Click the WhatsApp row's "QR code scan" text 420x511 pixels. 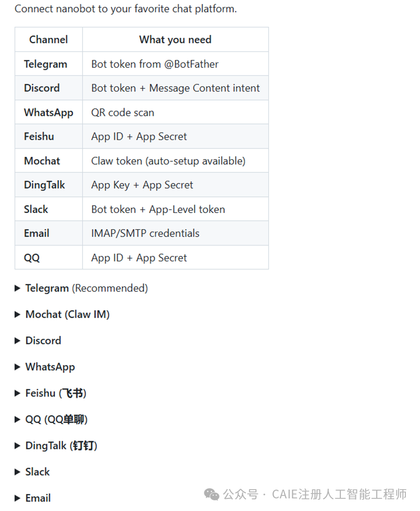(123, 113)
